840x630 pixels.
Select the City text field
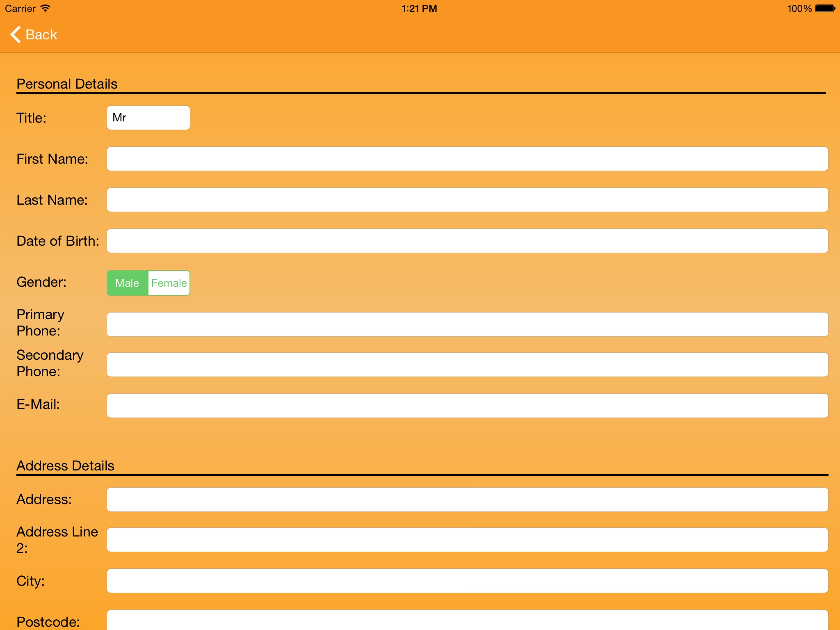coord(467,581)
